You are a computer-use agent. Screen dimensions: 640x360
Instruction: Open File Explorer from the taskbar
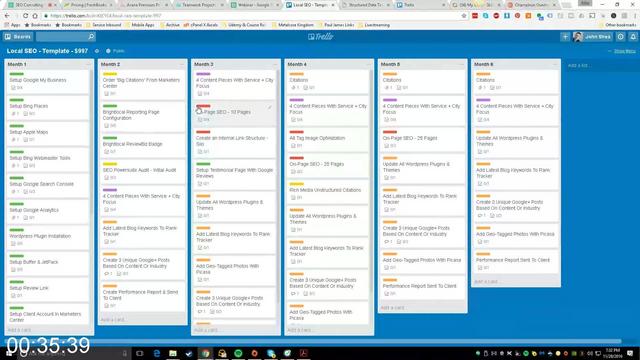[173, 353]
